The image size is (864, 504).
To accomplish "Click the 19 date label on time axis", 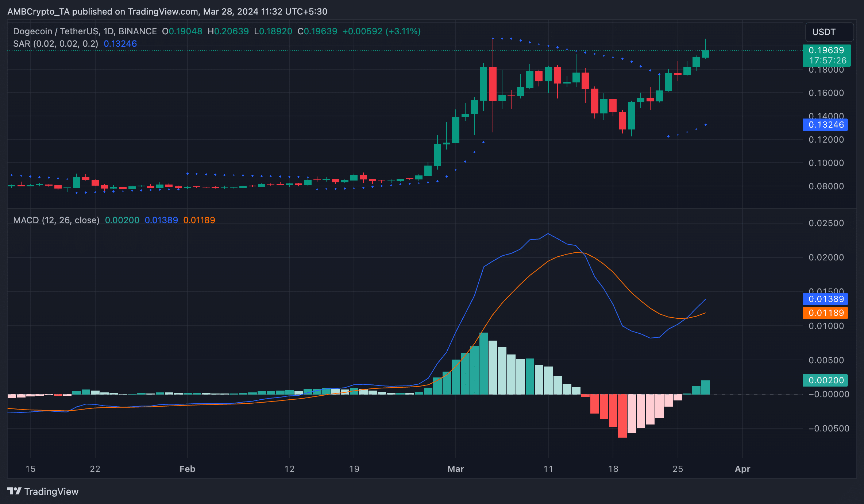I will [x=354, y=469].
